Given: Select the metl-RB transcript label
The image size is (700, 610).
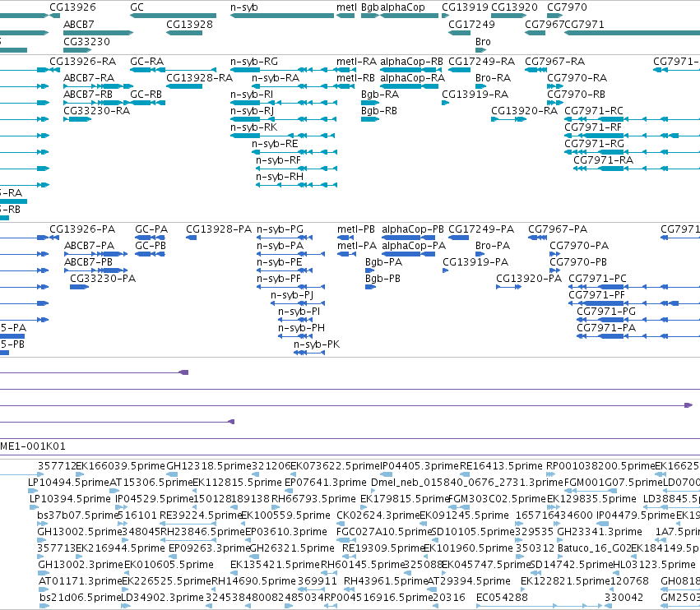Looking at the screenshot, I should coord(355,77).
